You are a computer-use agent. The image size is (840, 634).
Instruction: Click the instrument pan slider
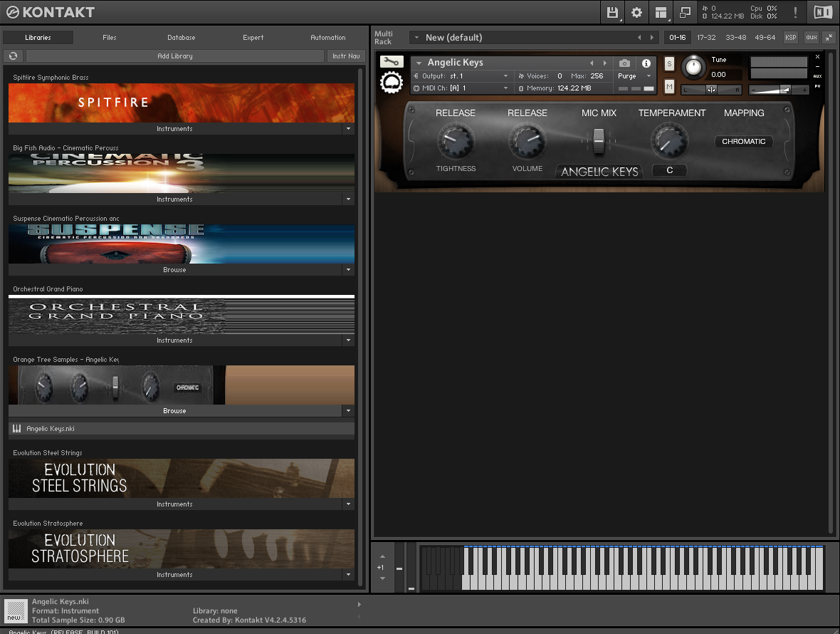click(711, 90)
